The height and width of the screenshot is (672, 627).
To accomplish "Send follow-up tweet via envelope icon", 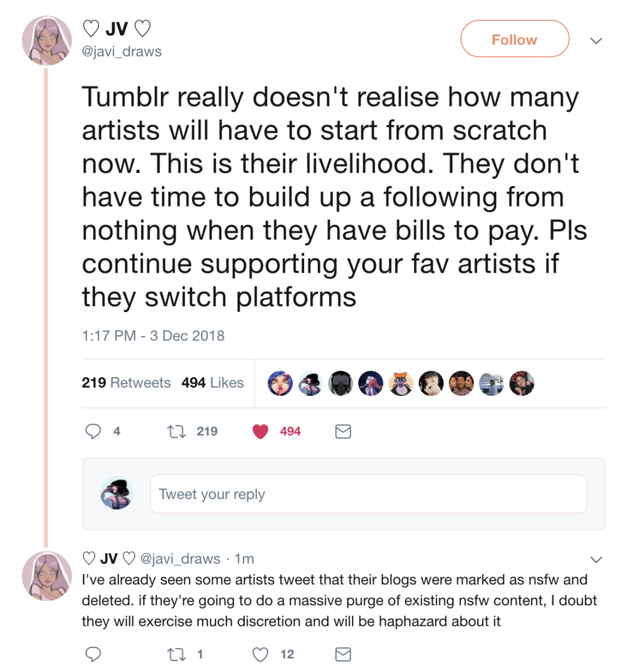I will click(x=343, y=654).
